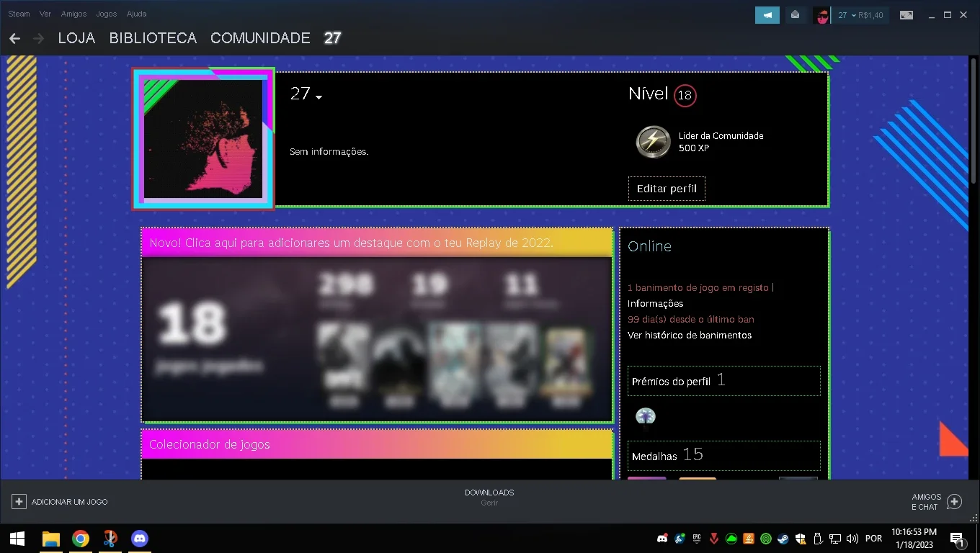Screen dimensions: 980x553
Task: Open the network status tray icon
Action: coord(835,539)
